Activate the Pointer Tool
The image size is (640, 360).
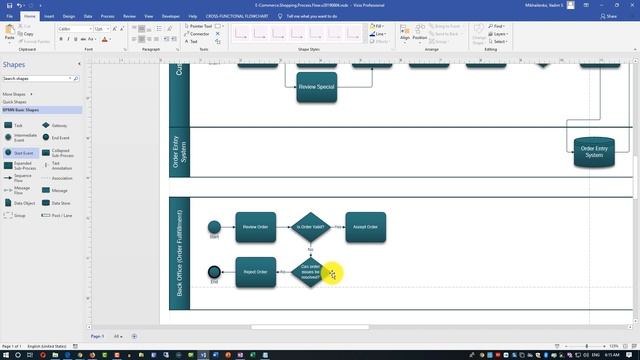(198, 26)
